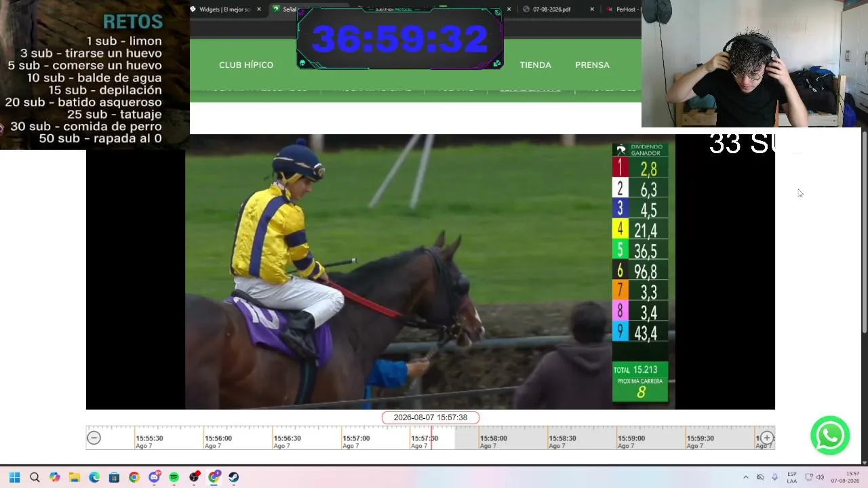The width and height of the screenshot is (868, 488).
Task: Close the Widgets browser tab
Action: coord(259,9)
